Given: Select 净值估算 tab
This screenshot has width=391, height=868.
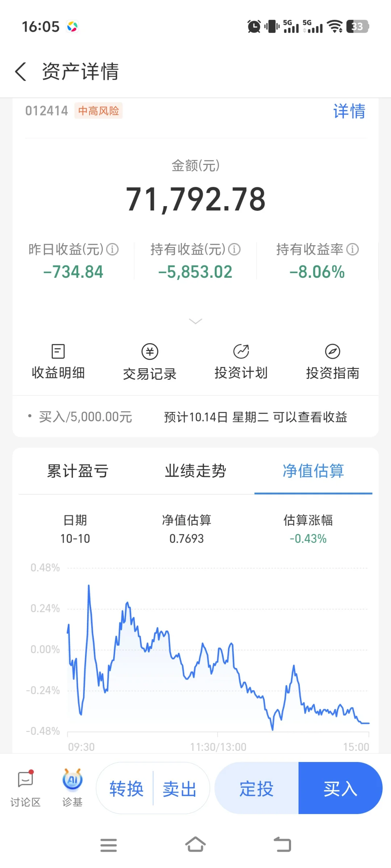Looking at the screenshot, I should point(313,471).
